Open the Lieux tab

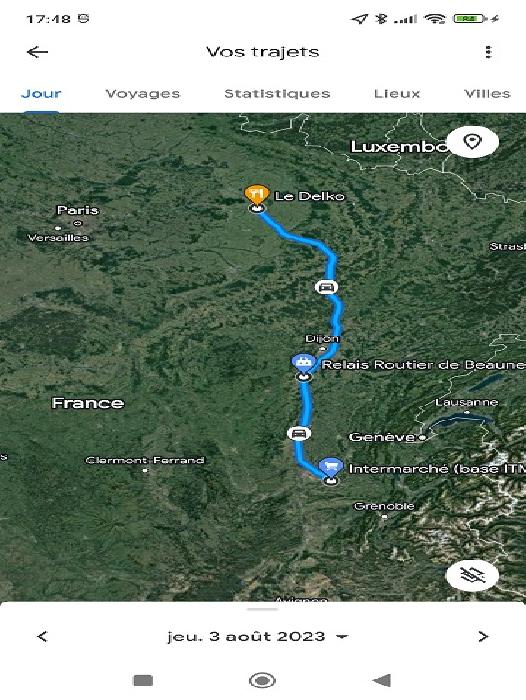397,93
